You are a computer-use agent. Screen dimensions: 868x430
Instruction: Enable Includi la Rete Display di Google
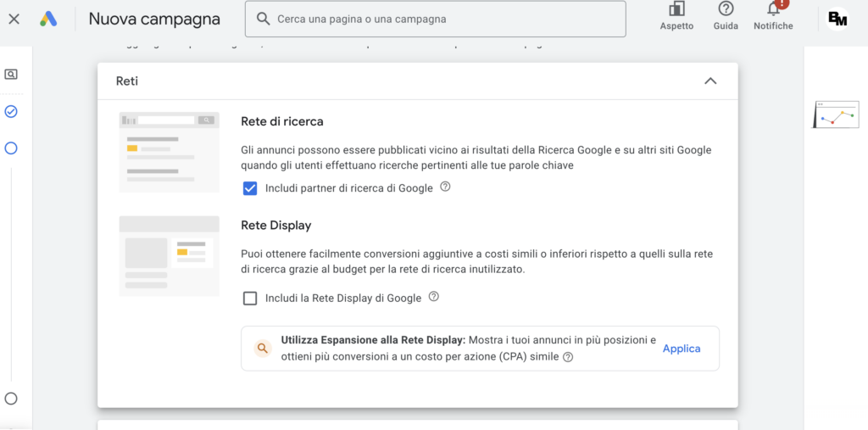250,298
